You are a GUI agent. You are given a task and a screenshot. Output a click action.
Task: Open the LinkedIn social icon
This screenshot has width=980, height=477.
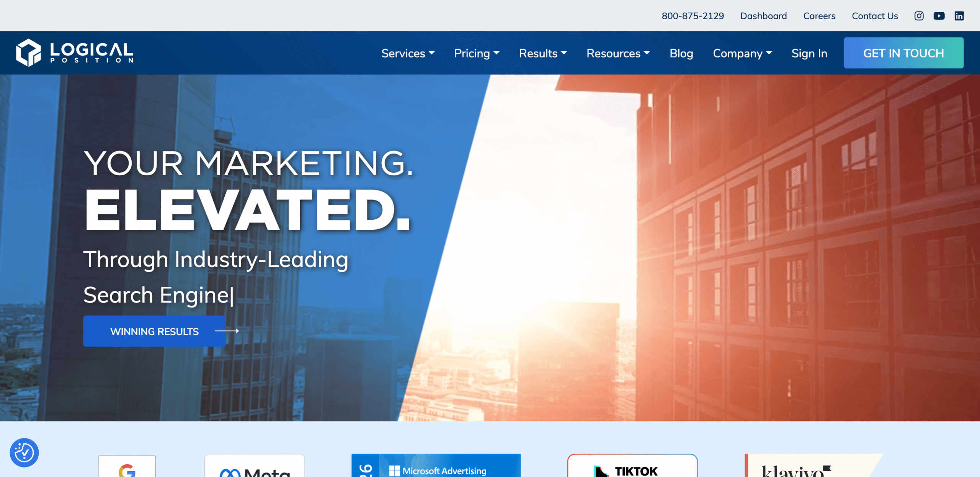click(x=959, y=16)
